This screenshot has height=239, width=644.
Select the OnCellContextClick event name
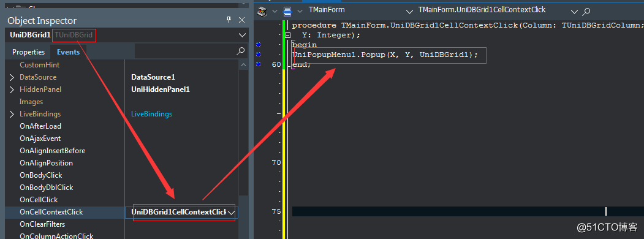pos(51,212)
